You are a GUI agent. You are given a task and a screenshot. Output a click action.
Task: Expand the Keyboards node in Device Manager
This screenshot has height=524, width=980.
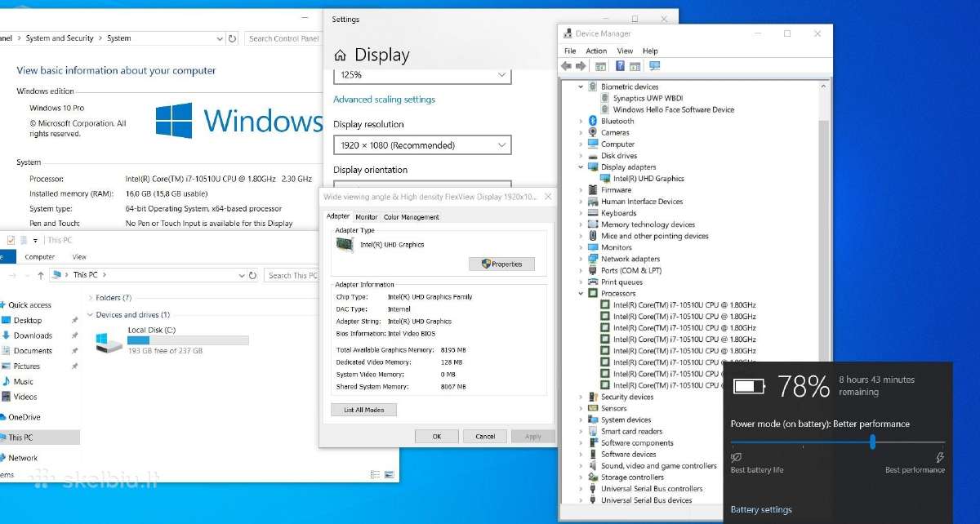tap(581, 213)
